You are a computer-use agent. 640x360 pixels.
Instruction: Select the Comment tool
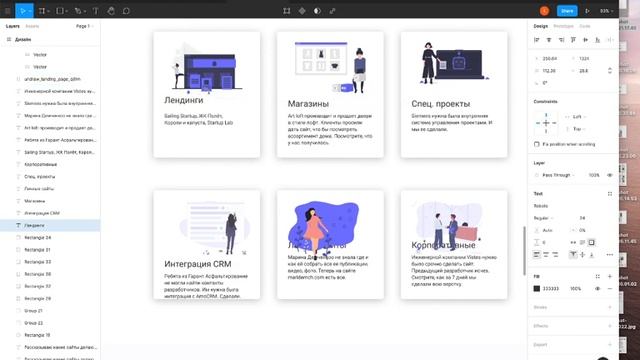tap(126, 11)
